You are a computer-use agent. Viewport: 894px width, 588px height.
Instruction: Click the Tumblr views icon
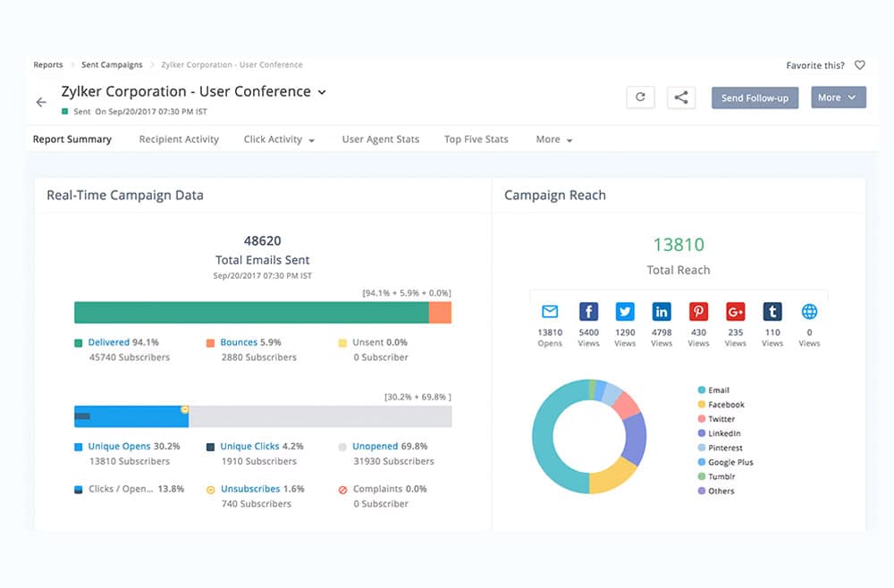(x=772, y=312)
